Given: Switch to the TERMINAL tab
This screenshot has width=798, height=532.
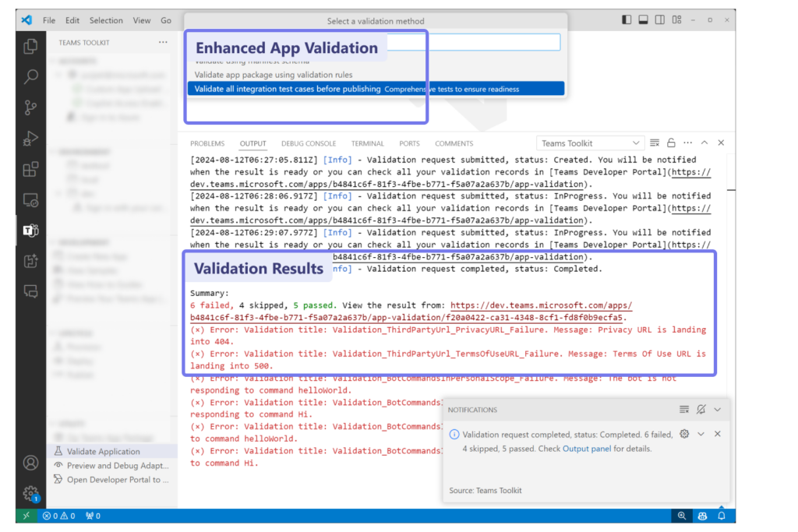Looking at the screenshot, I should [367, 143].
